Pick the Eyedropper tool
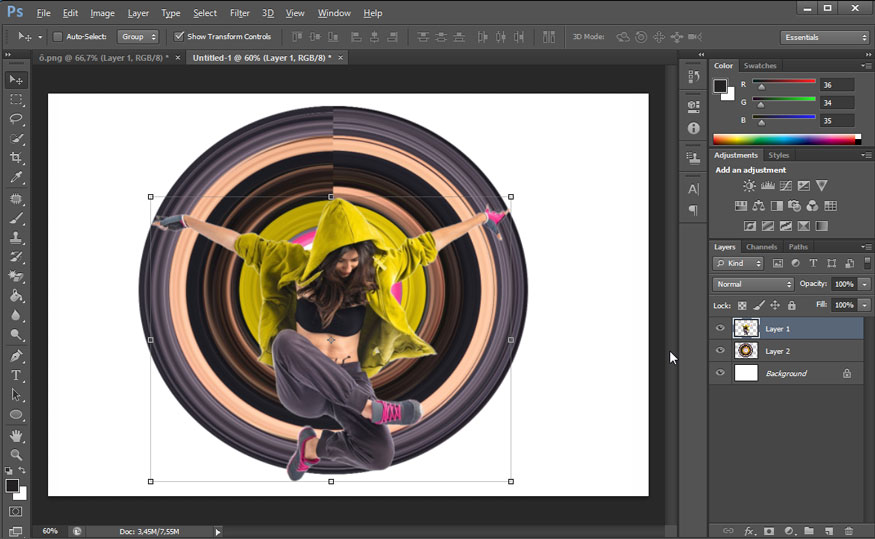The width and height of the screenshot is (875, 539). [16, 178]
